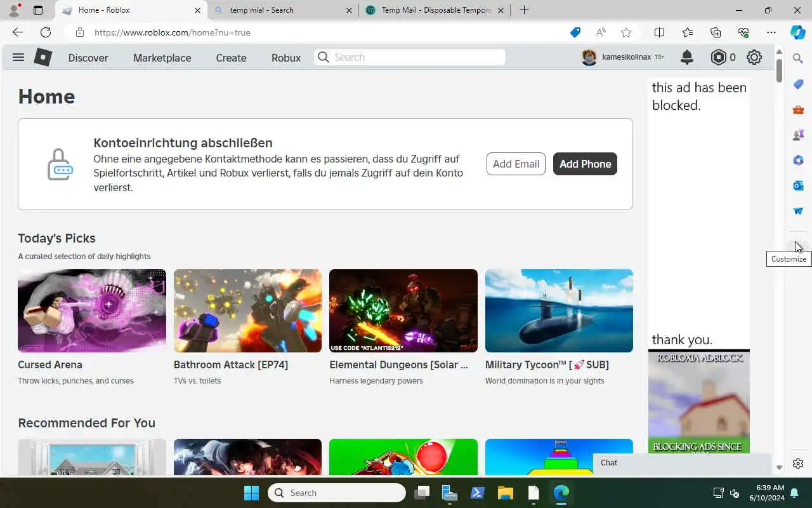Image resolution: width=812 pixels, height=508 pixels.
Task: Open the Edge sidebar Microsoft 365 icon
Action: coord(798,161)
